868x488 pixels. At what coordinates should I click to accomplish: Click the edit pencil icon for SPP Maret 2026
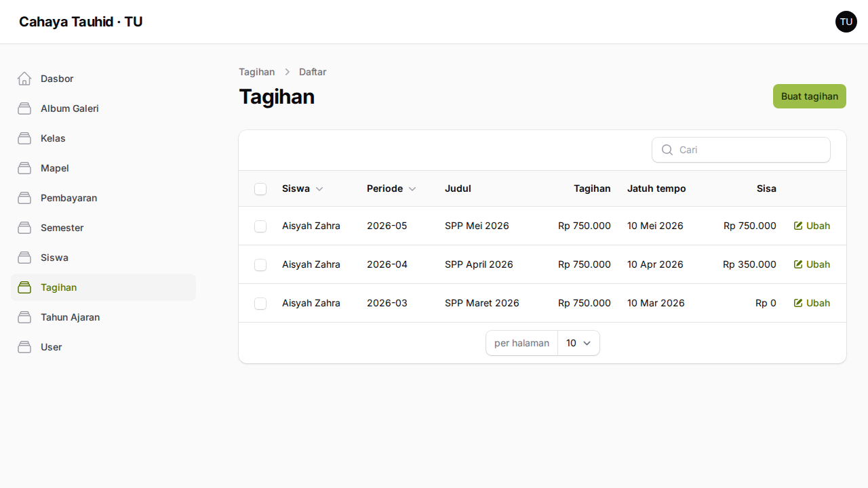pos(798,303)
